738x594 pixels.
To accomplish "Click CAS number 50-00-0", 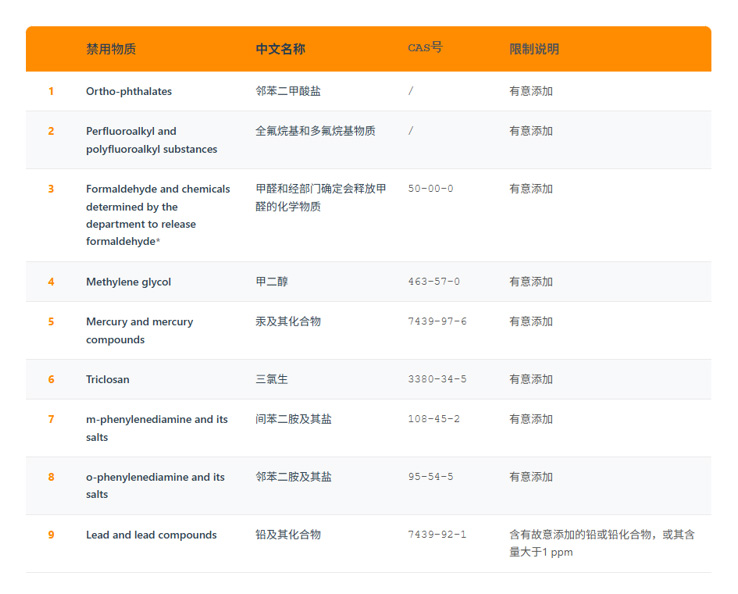I will point(430,189).
